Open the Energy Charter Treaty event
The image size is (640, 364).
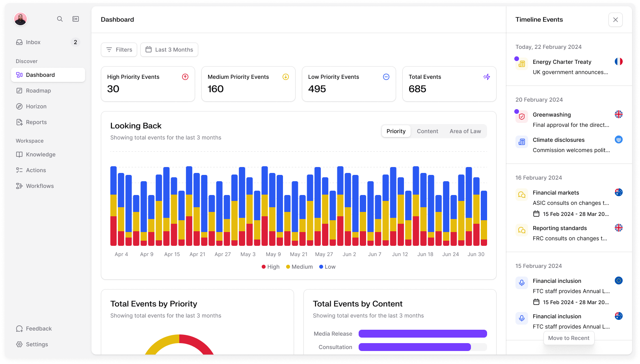[x=569, y=67]
